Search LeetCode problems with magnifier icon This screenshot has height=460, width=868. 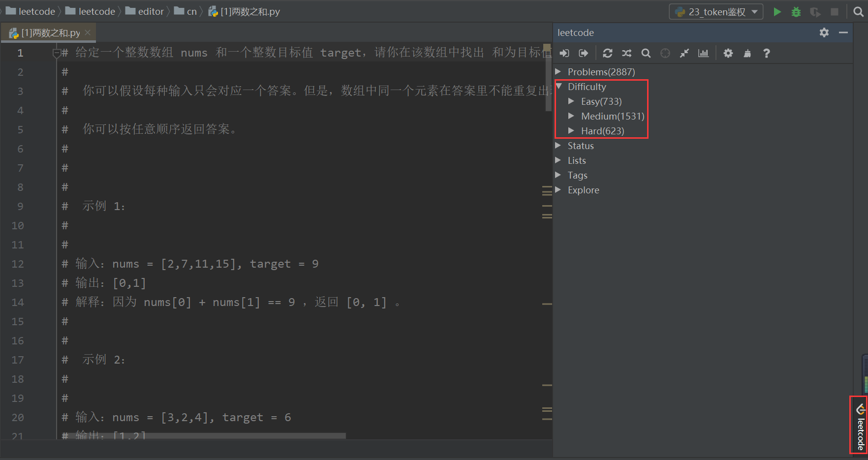[646, 53]
